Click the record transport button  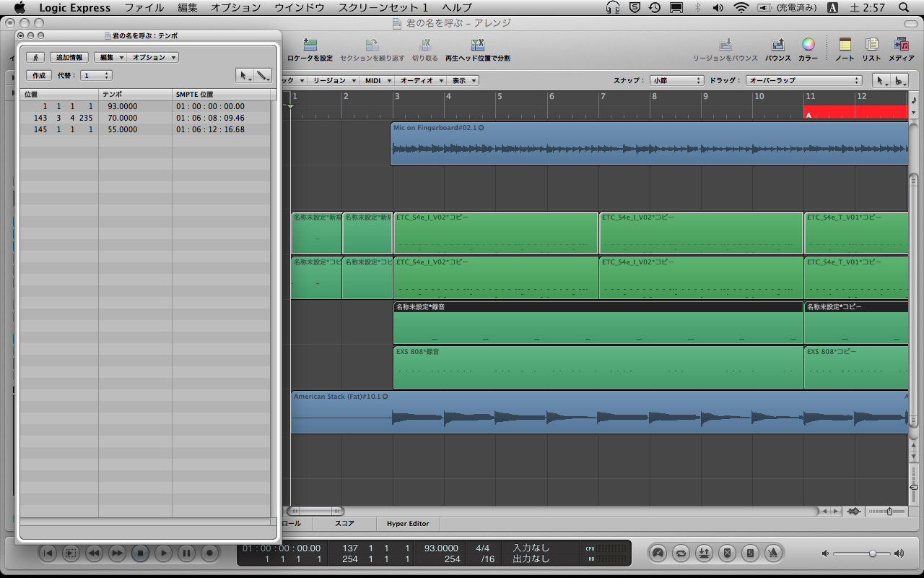click(x=209, y=553)
